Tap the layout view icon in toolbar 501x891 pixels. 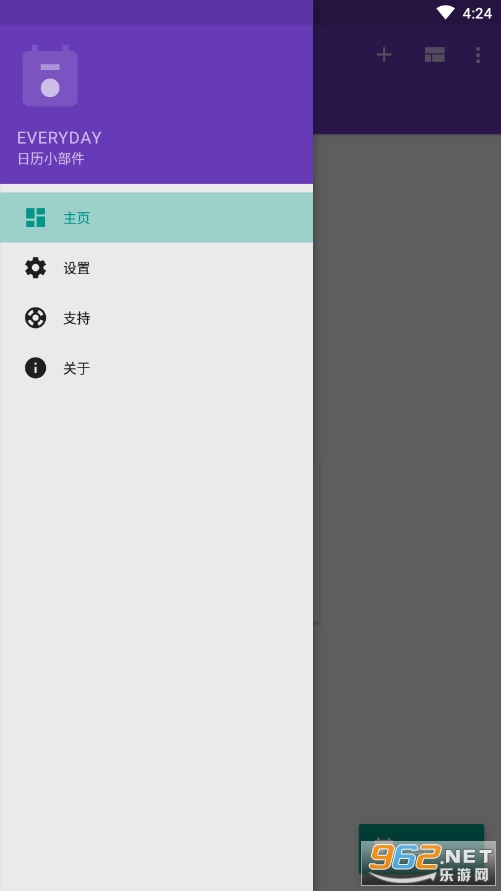435,55
